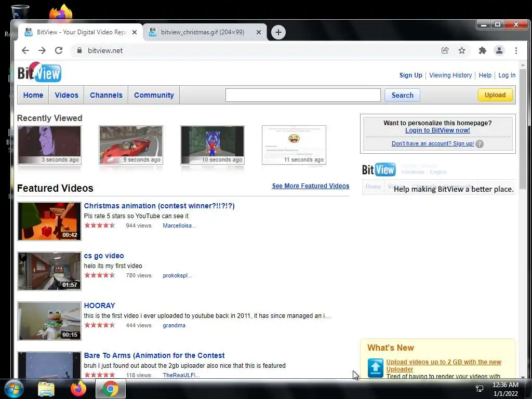
Task: Open File Explorer from the taskbar
Action: (46, 389)
